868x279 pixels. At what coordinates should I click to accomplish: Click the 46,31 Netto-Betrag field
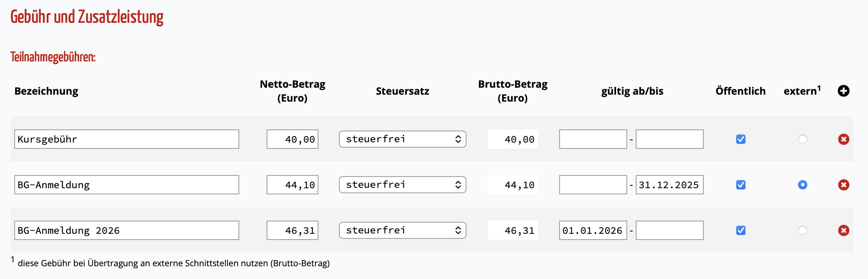(292, 230)
